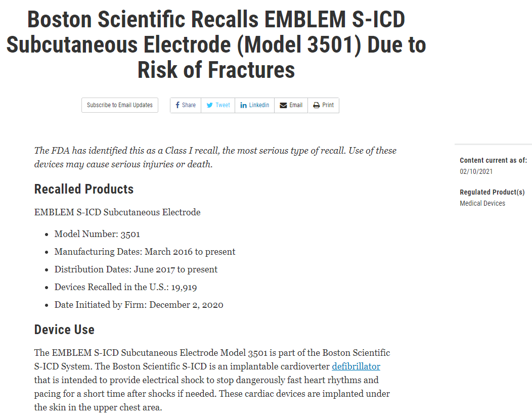Click the Device Use heading
The height and width of the screenshot is (419, 532).
[64, 330]
